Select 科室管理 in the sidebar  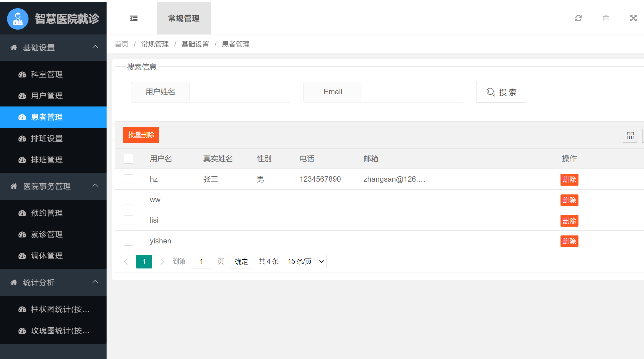tap(47, 75)
